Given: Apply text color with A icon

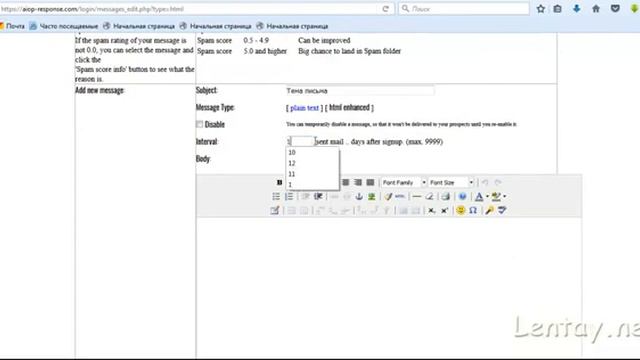Looking at the screenshot, I should [x=479, y=196].
